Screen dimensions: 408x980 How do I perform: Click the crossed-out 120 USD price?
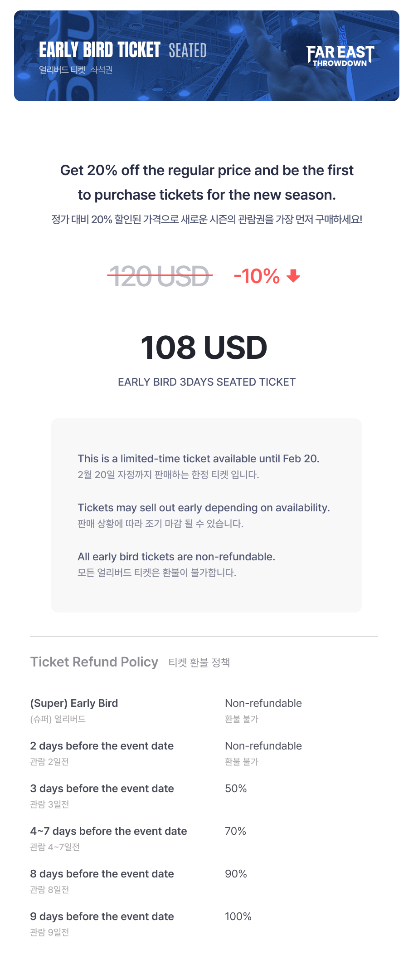click(160, 276)
